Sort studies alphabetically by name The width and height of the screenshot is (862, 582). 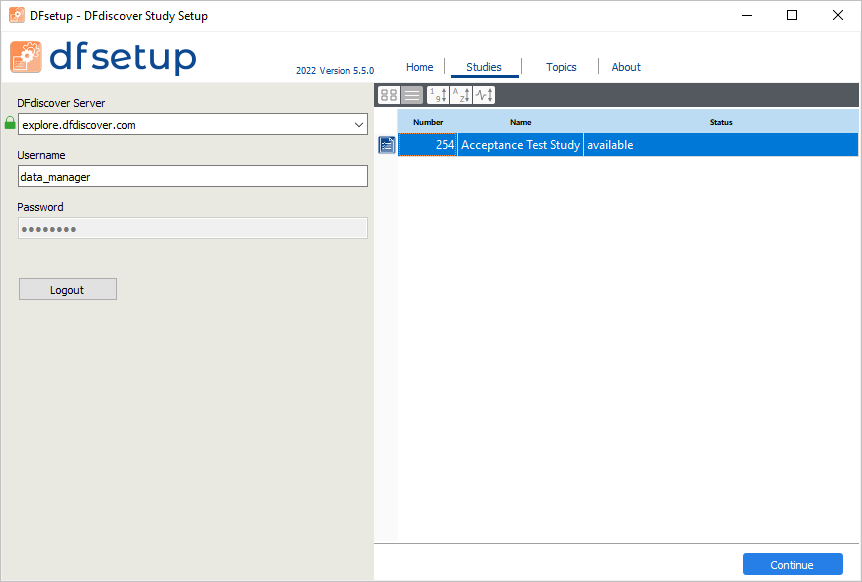pyautogui.click(x=461, y=95)
